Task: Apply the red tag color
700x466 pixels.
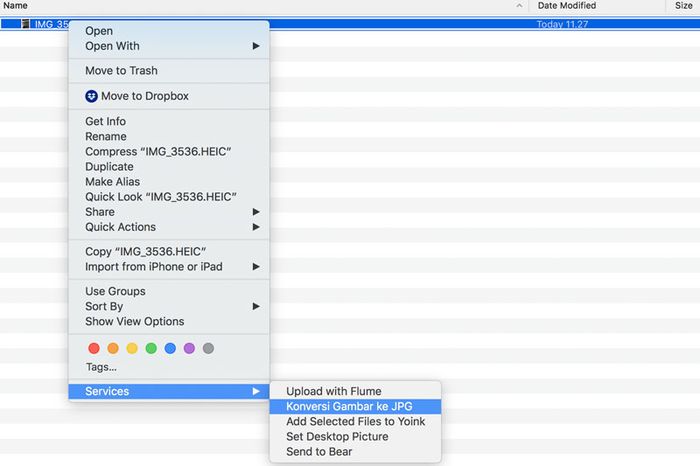Action: click(x=94, y=348)
